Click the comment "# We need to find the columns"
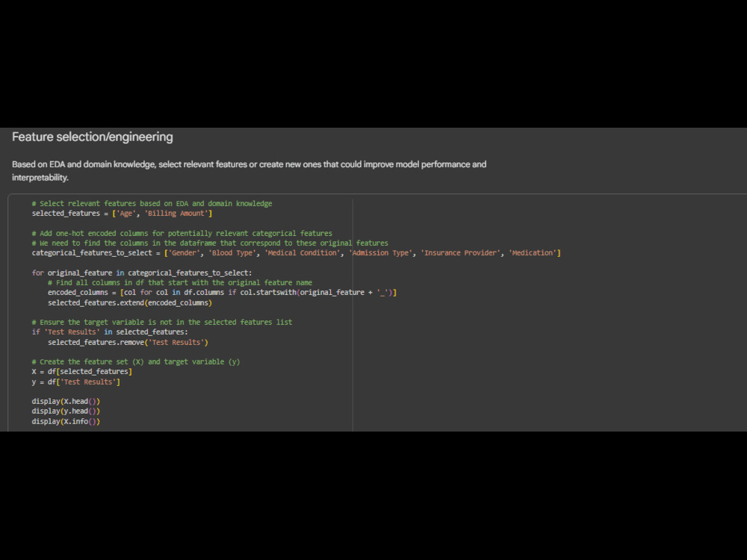This screenshot has width=747, height=560. tap(210, 243)
